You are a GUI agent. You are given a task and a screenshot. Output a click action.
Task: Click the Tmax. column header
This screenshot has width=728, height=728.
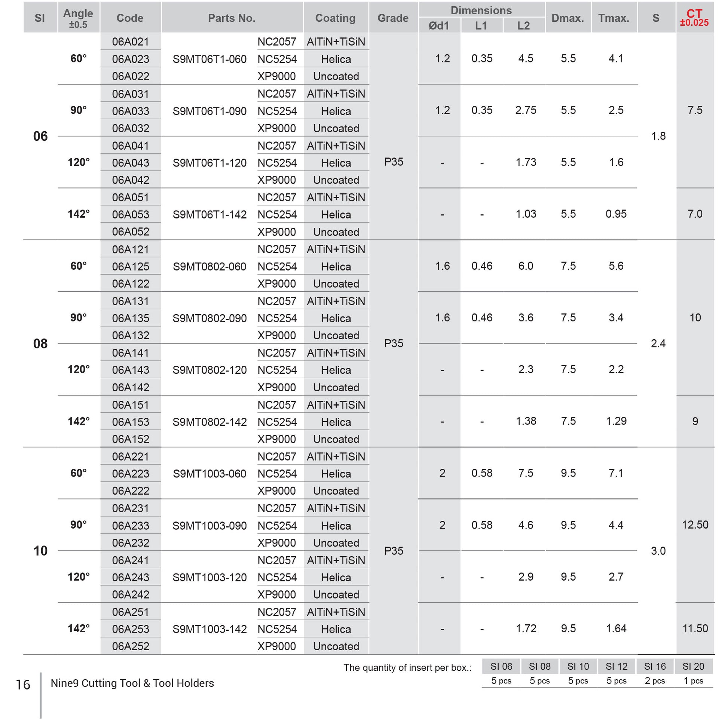click(614, 18)
